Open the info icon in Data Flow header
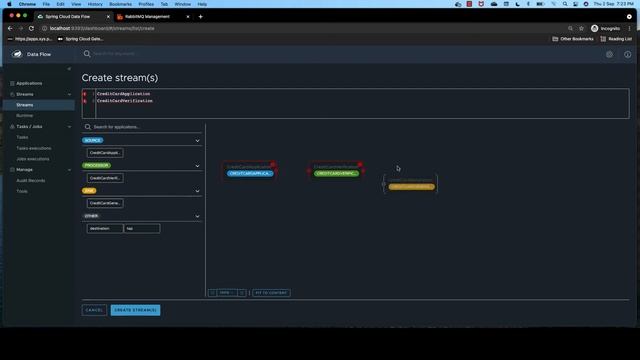 tap(627, 54)
